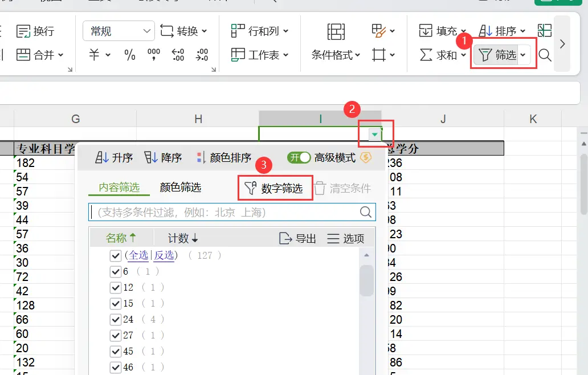
Task: Expand the currency format dropdown arrow
Action: [x=108, y=55]
